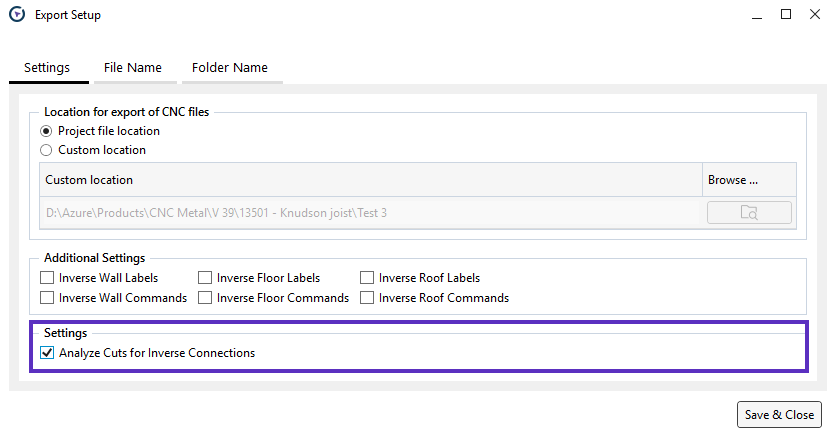Click the custom location path field
This screenshot has height=436, width=836.
[x=370, y=212]
